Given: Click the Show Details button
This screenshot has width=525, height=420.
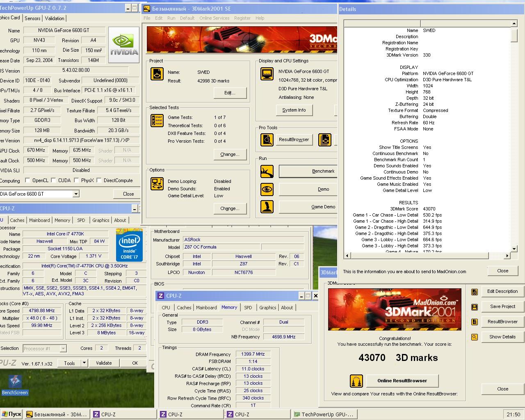Looking at the screenshot, I should pos(502,337).
